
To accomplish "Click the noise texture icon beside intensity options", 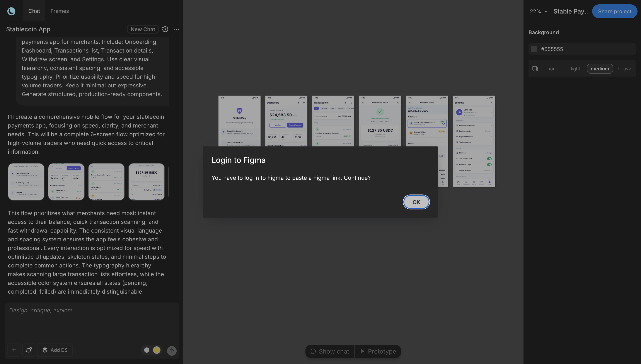I will pyautogui.click(x=535, y=68).
